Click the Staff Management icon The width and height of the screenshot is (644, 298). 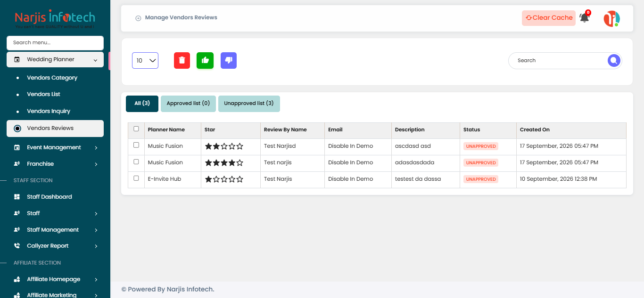[x=17, y=230]
